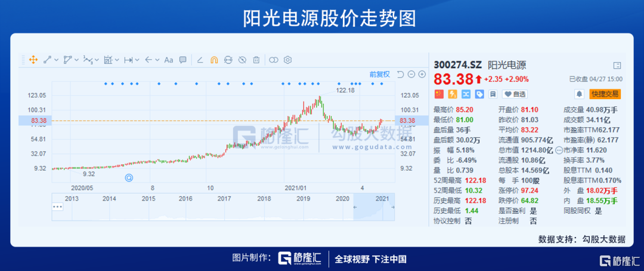Select the orange crosshair move tool
The image size is (644, 271).
pyautogui.click(x=33, y=60)
